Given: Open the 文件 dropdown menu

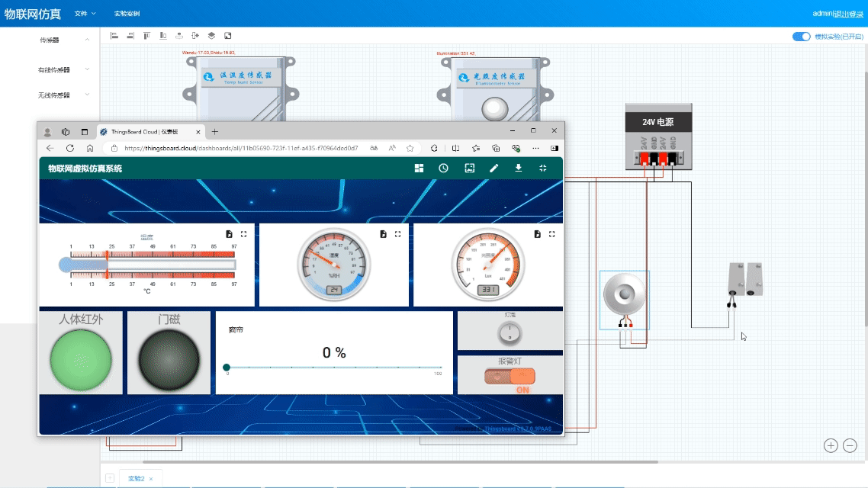Looking at the screenshot, I should coord(85,14).
